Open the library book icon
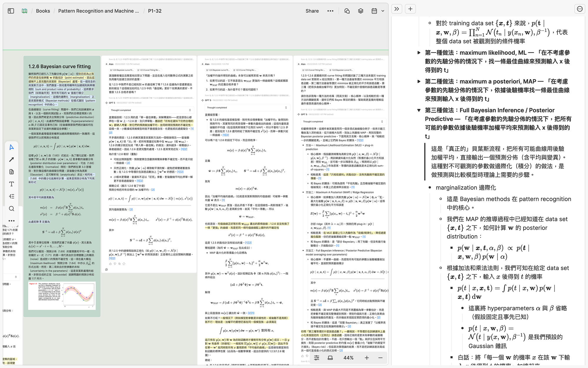 point(25,11)
